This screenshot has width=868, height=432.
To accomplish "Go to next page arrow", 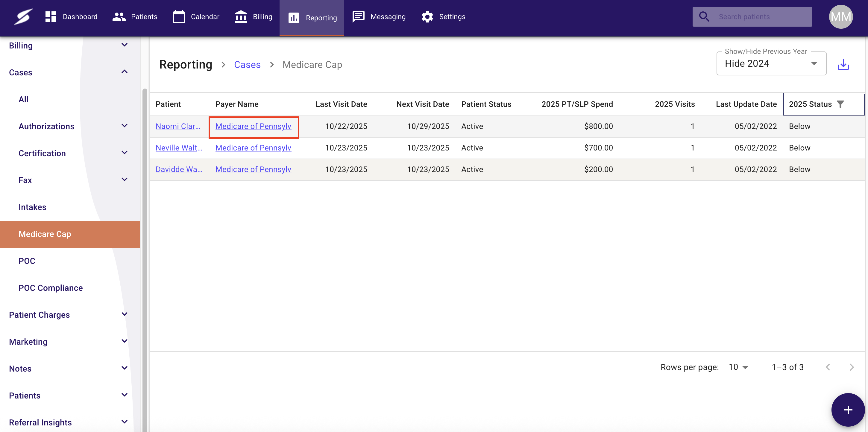I will pos(852,367).
